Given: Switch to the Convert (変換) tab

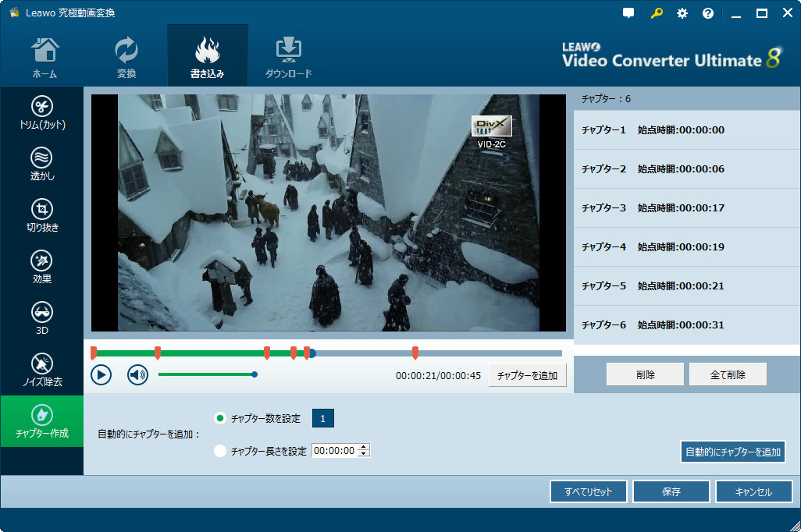Looking at the screenshot, I should click(126, 57).
